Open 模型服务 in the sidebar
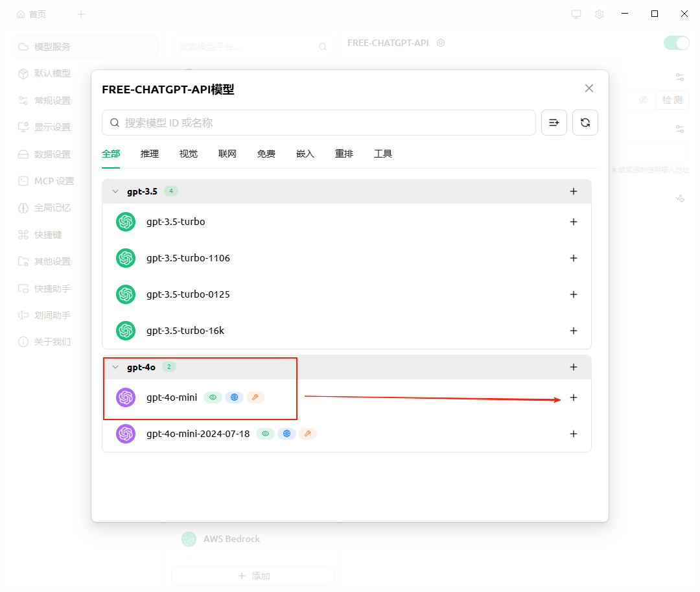Viewport: 700px width, 592px height. [84, 47]
